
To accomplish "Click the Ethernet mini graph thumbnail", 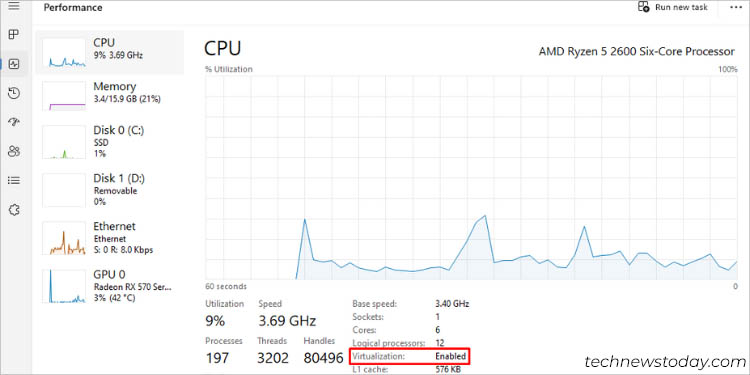I will click(x=64, y=238).
